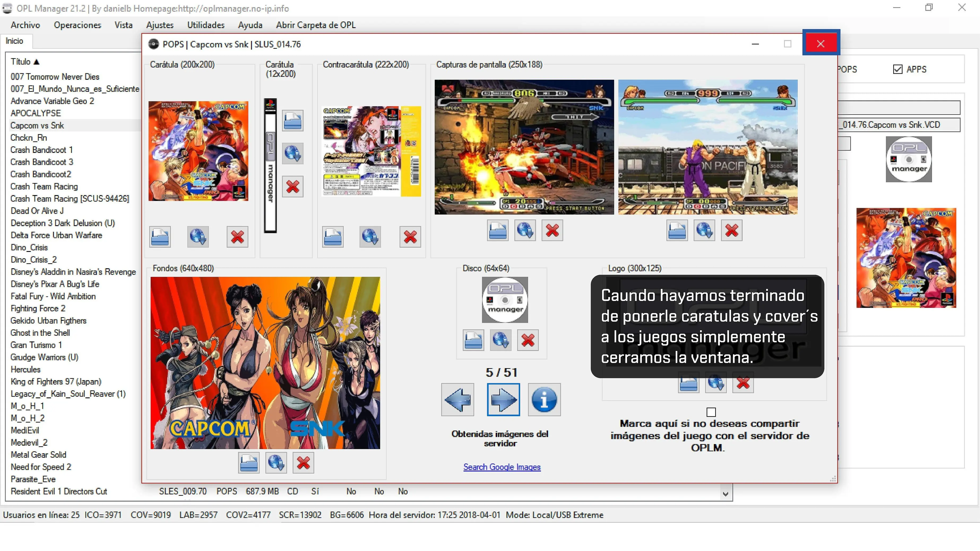The width and height of the screenshot is (980, 551).
Task: Download Disco (64x64) icon from server
Action: (501, 340)
